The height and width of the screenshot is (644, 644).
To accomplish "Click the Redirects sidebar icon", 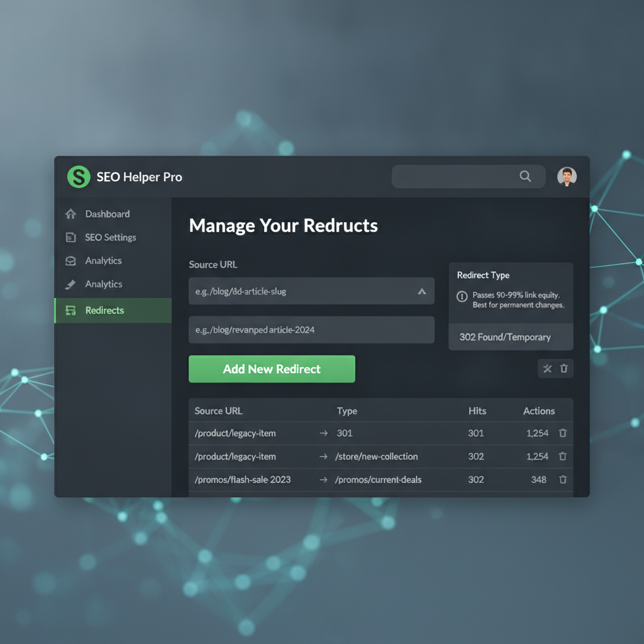I will tap(70, 311).
